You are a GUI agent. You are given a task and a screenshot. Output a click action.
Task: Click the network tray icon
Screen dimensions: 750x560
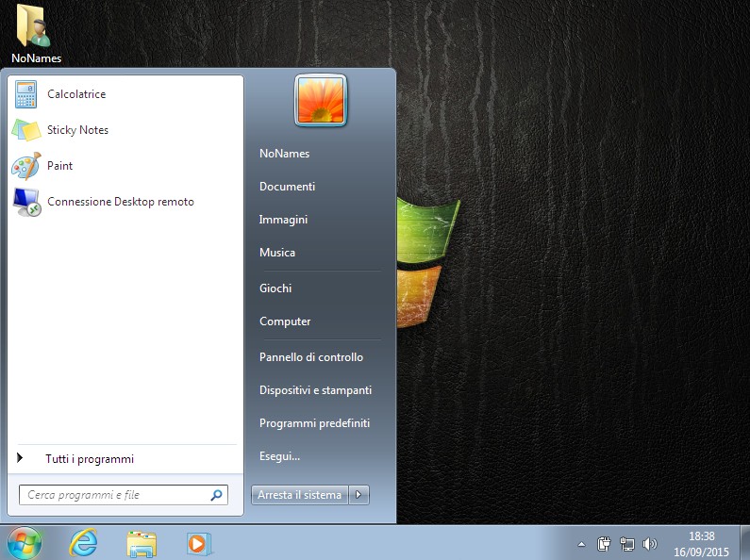click(627, 544)
